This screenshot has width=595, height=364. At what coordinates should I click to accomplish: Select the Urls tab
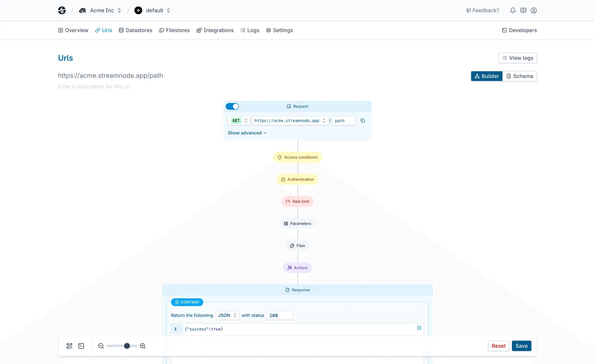tap(104, 30)
